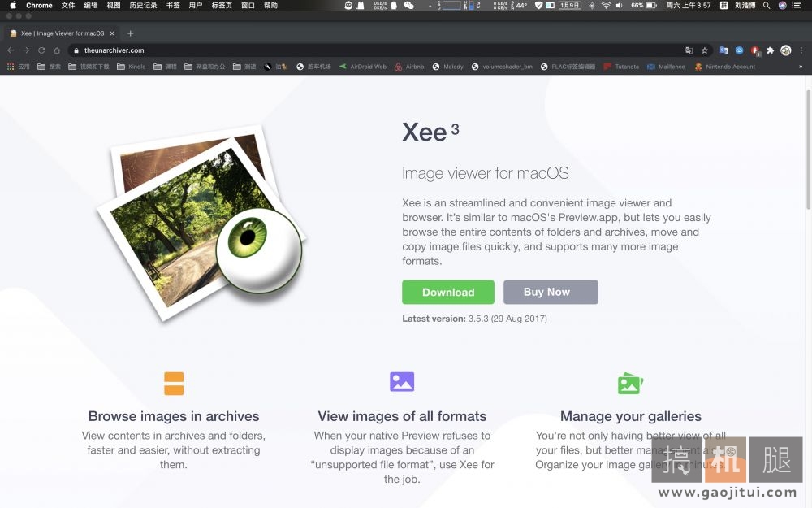Click the green Download button
The width and height of the screenshot is (812, 508).
pos(448,292)
